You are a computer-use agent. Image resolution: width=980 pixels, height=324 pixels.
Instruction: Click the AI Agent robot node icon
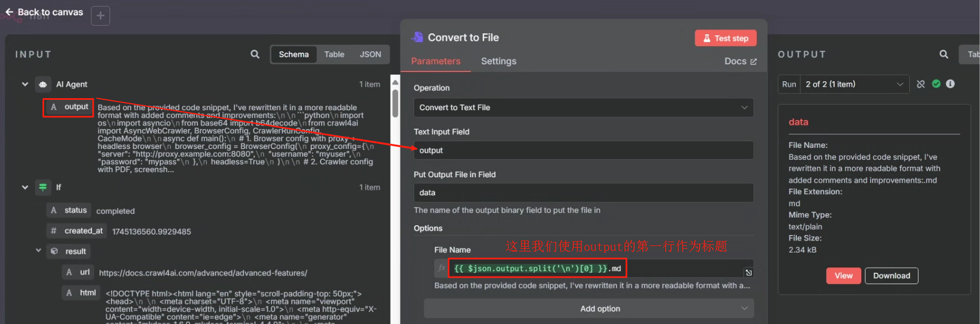tap(43, 84)
